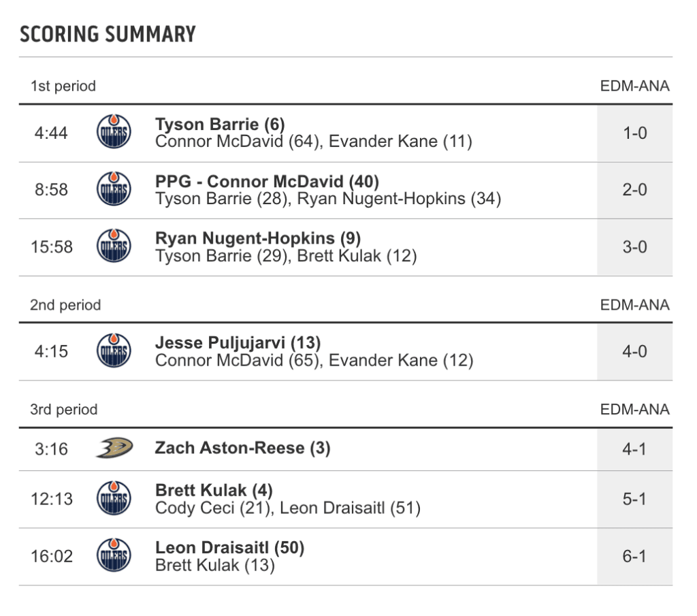697x616 pixels.
Task: Open Jesse Puljujarvi (13) player link
Action: 238,343
